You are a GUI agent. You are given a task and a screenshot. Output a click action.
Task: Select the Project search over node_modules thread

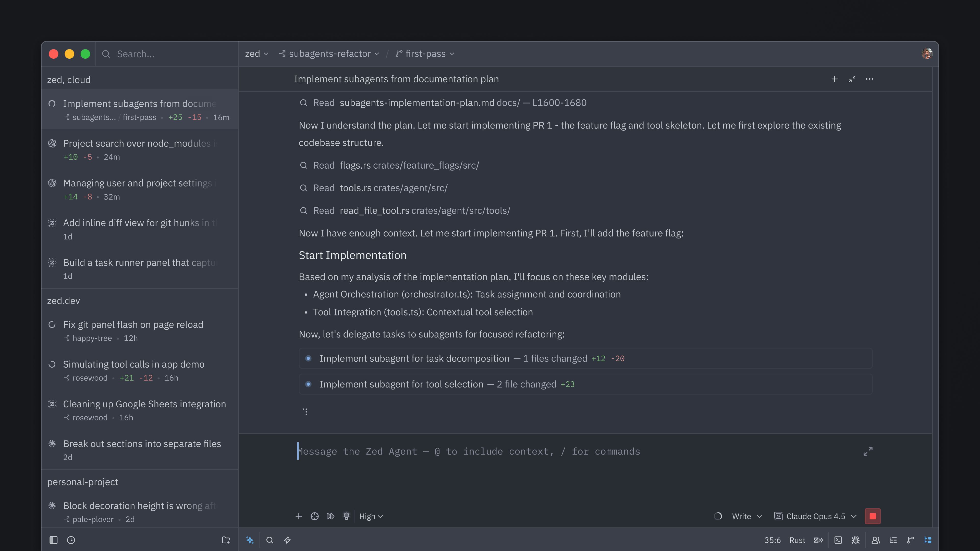click(140, 149)
